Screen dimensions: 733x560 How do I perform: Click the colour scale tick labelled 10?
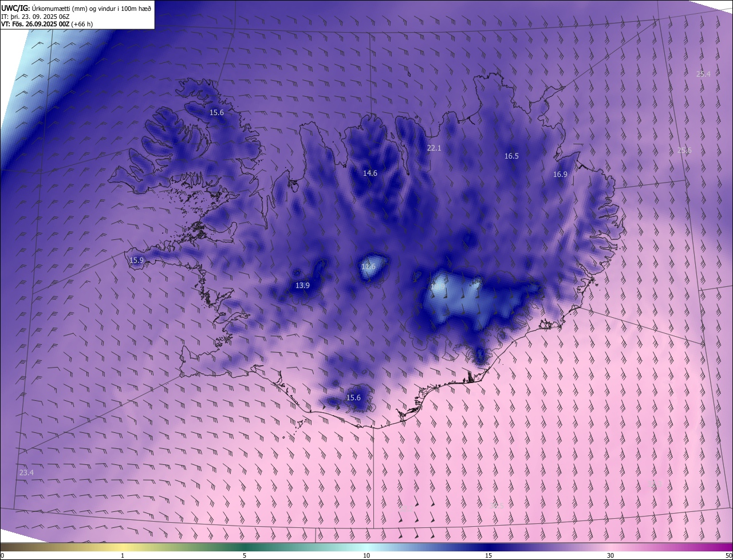(366, 556)
